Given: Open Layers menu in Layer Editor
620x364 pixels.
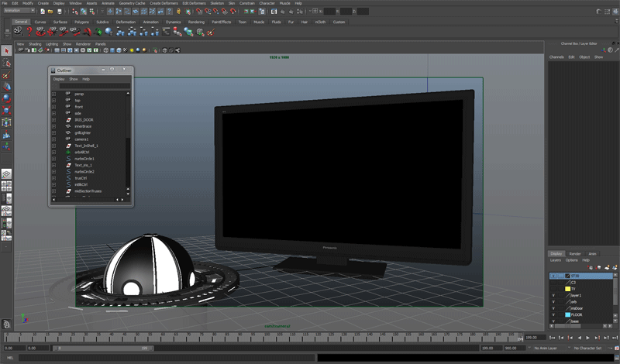Looking at the screenshot, I should pos(555,260).
